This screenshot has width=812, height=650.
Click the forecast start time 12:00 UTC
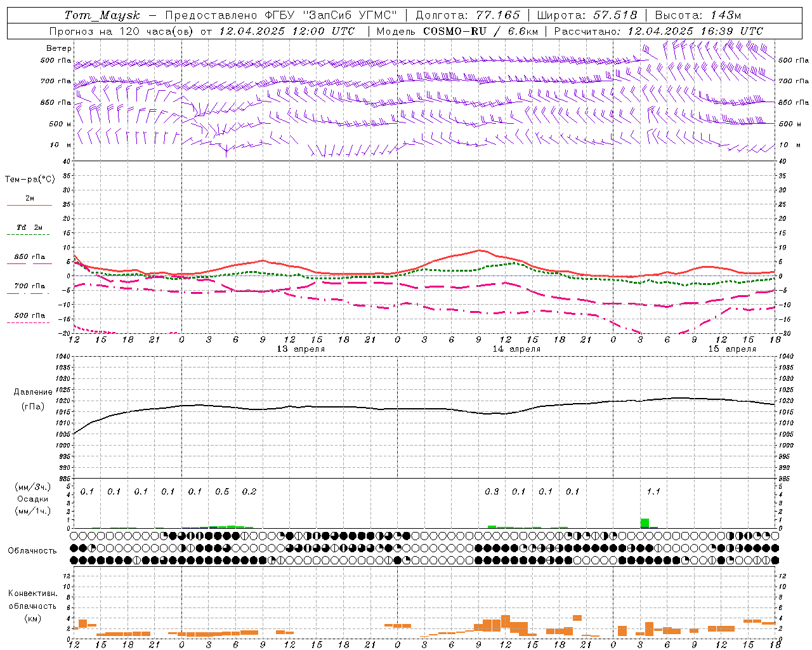pos(324,31)
